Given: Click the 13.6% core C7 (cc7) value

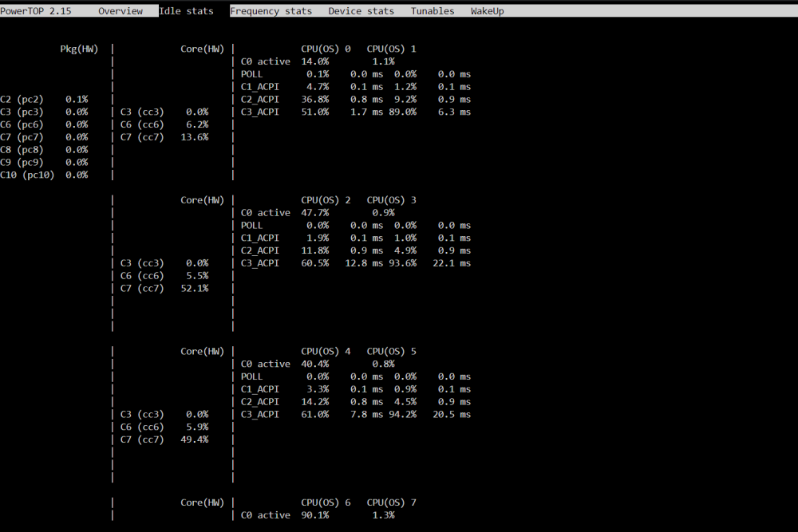Looking at the screenshot, I should [195, 137].
